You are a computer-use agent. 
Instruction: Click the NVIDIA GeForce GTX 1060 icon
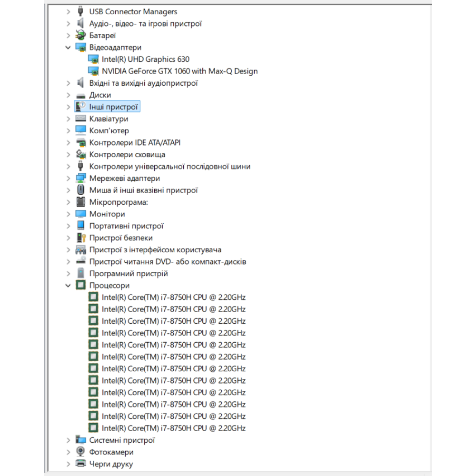[x=93, y=71]
